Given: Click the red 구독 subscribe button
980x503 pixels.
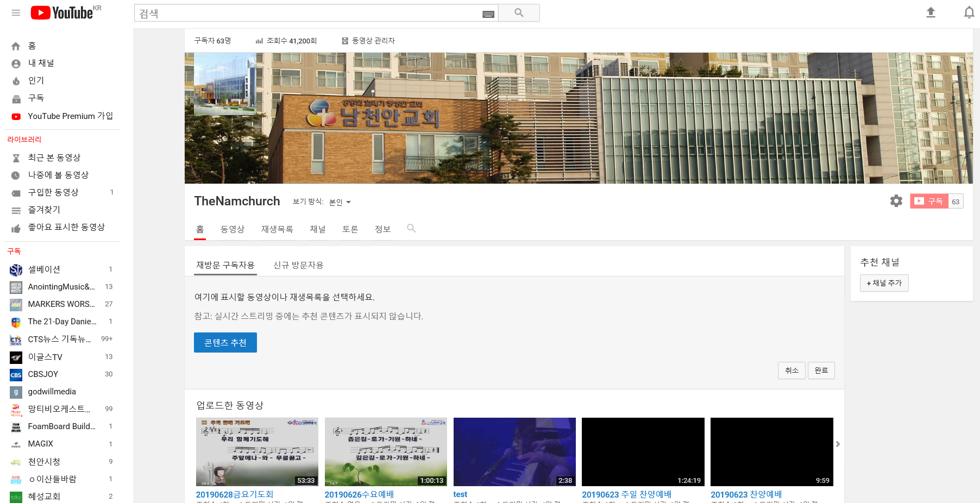Looking at the screenshot, I should click(929, 202).
